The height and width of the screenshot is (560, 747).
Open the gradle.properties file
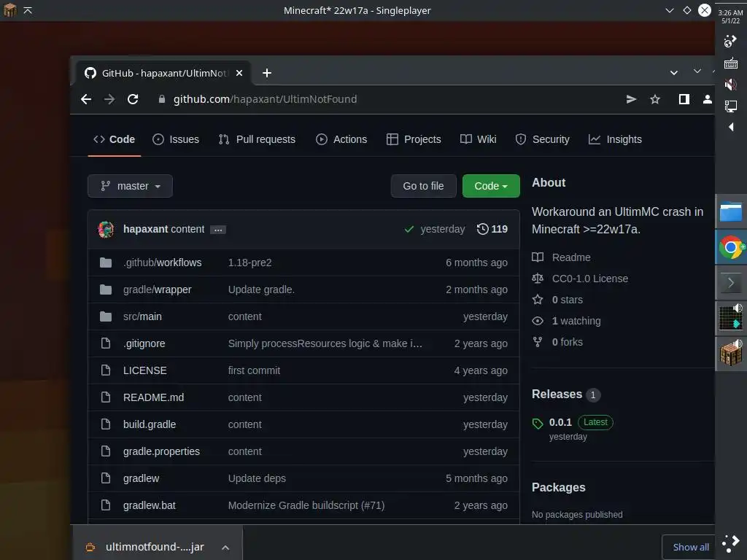[161, 451]
